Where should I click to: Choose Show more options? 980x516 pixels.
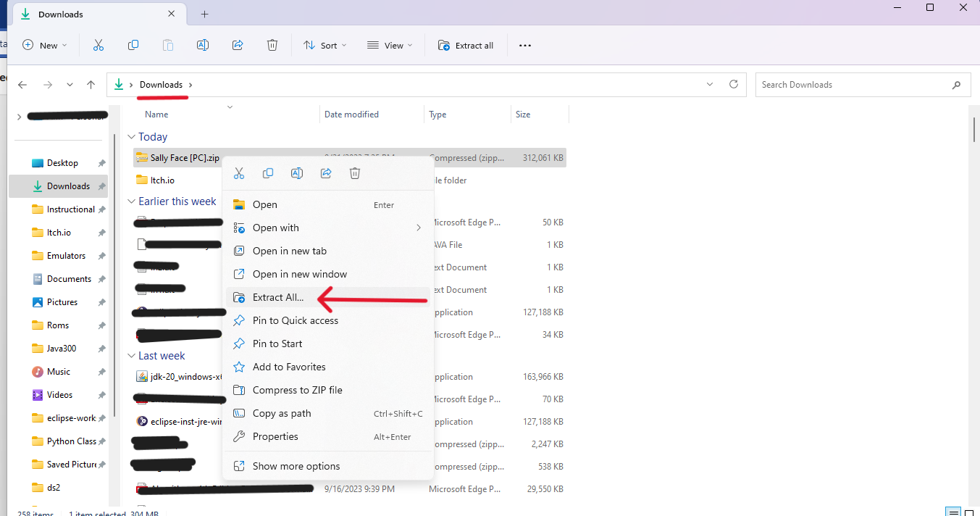click(x=328, y=466)
